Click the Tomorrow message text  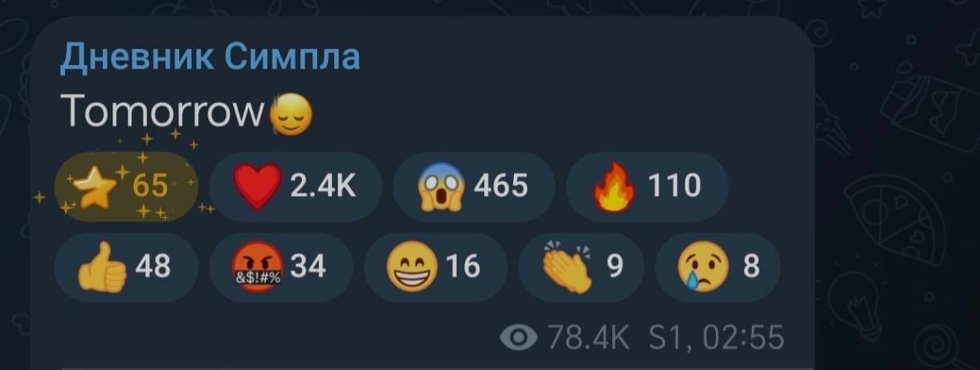pyautogui.click(x=164, y=115)
